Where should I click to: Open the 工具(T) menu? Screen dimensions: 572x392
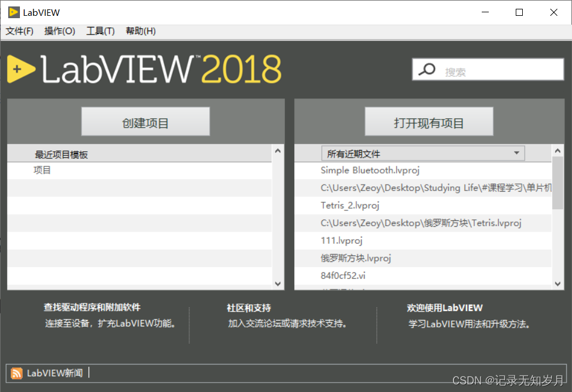[x=100, y=32]
